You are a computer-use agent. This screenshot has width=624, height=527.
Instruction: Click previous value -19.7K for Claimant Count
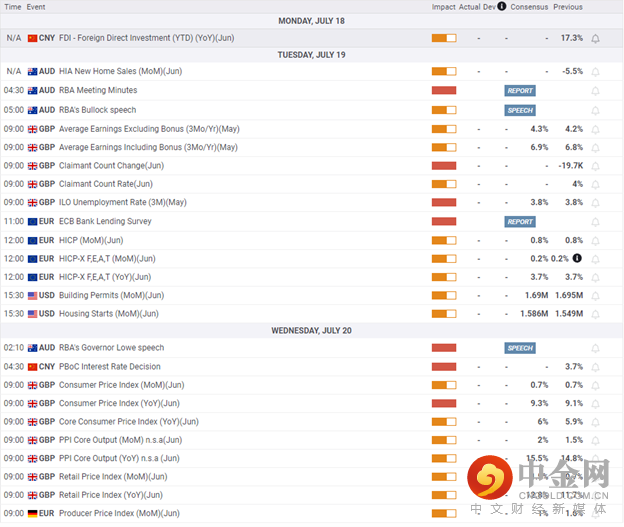pyautogui.click(x=571, y=166)
